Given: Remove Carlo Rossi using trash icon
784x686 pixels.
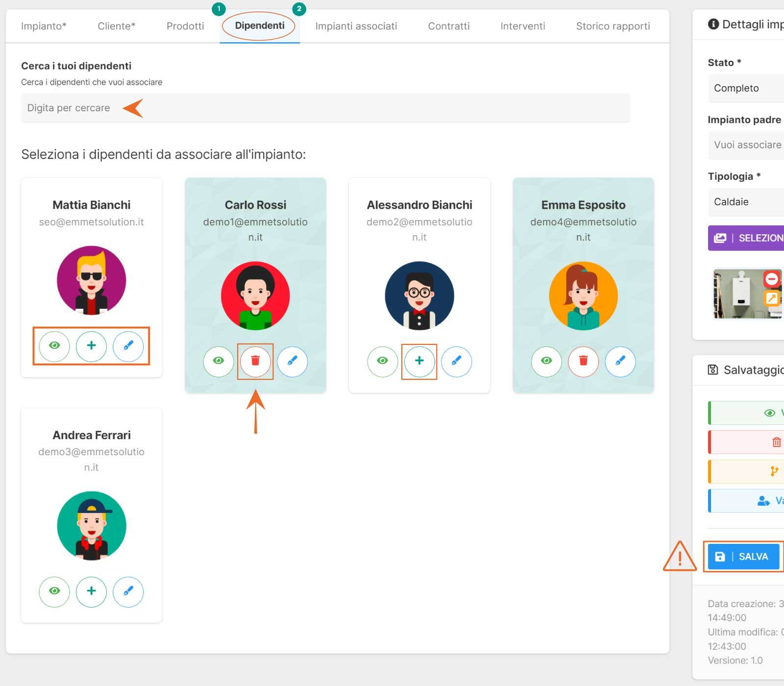Looking at the screenshot, I should pos(255,361).
